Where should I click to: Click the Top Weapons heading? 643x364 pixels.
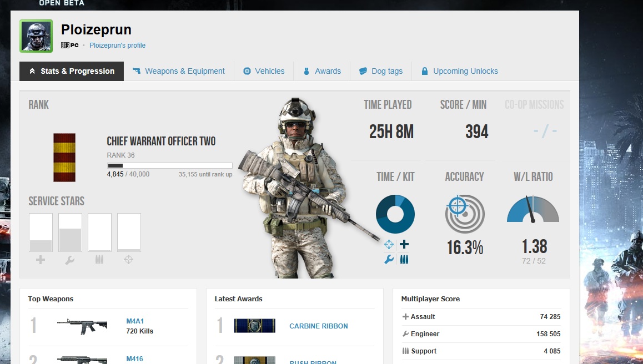51,299
